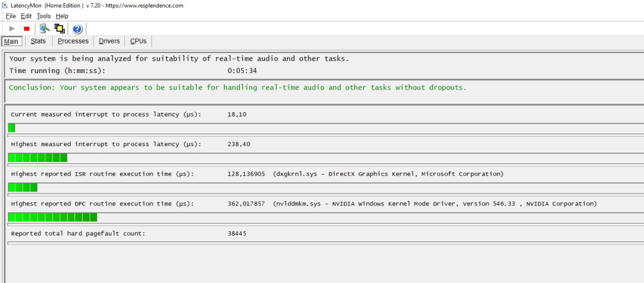The image size is (644, 283).
Task: Switch to the Processes tab
Action: (x=73, y=42)
